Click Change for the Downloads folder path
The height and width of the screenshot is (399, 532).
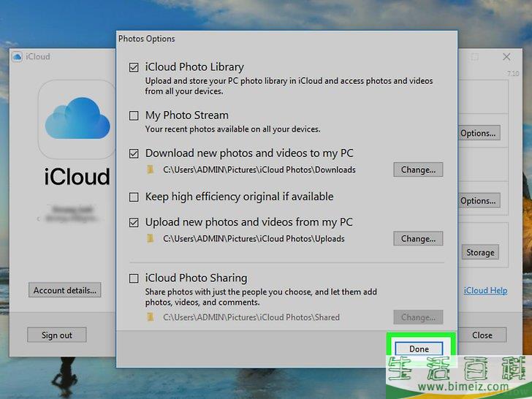[x=418, y=170]
